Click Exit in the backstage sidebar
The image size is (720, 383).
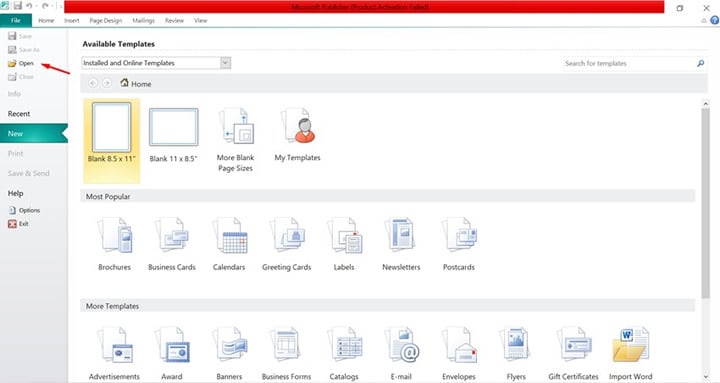18,224
